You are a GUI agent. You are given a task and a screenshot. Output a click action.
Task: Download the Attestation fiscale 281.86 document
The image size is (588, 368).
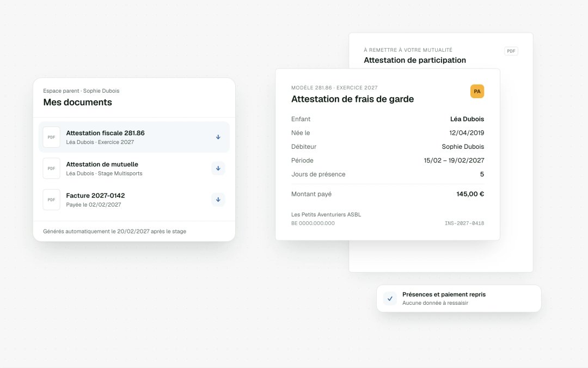[x=218, y=137]
